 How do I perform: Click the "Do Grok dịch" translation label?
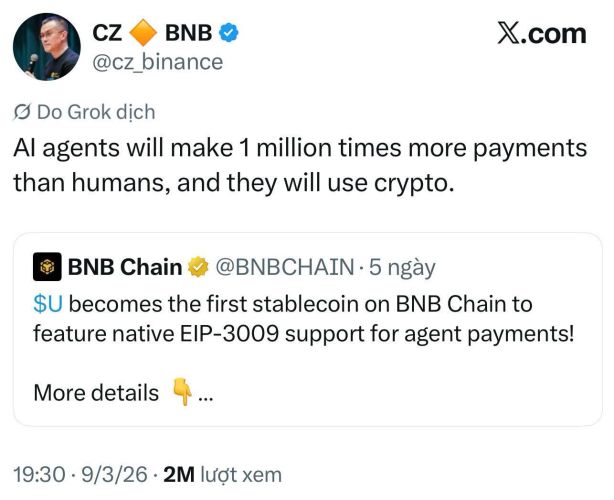click(x=95, y=112)
